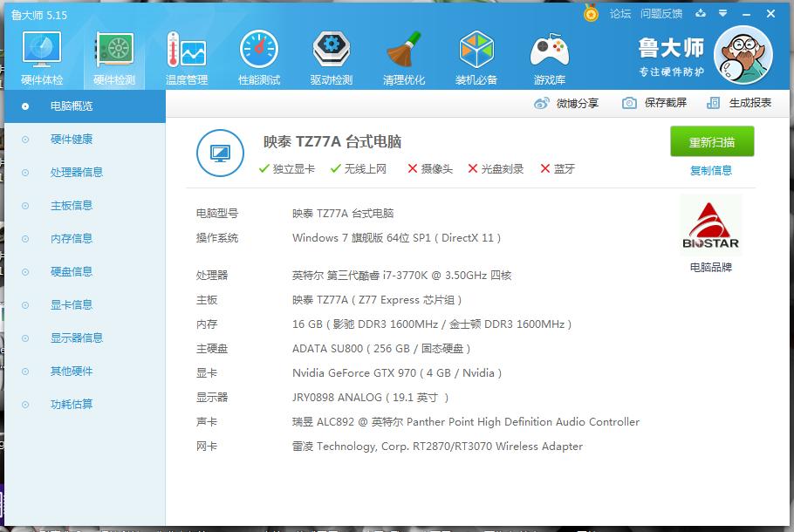794x532 pixels.
Task: Click the green 重新扫描 rescan button
Action: pyautogui.click(x=714, y=141)
